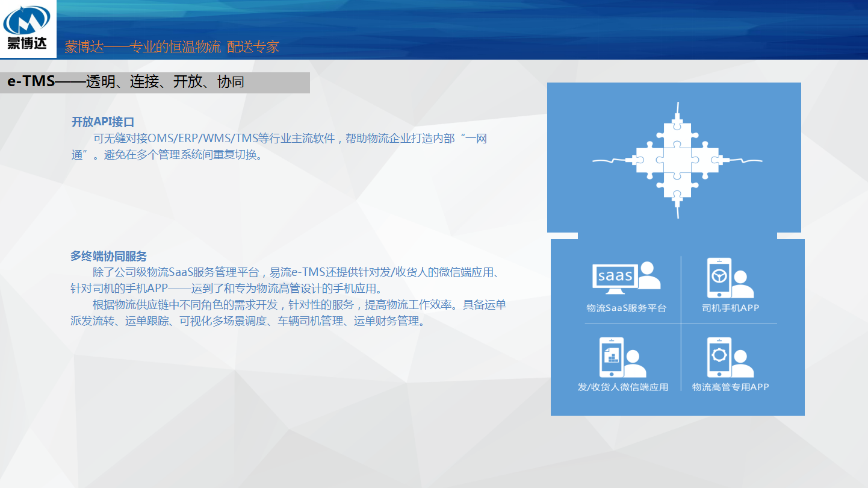Click the 多终端协同服务 heading
The image size is (868, 488).
(x=108, y=256)
